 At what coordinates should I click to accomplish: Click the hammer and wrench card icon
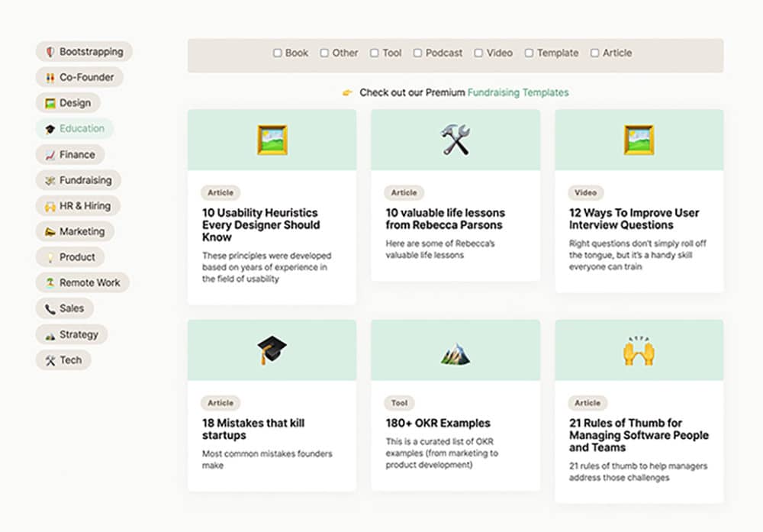coord(456,140)
